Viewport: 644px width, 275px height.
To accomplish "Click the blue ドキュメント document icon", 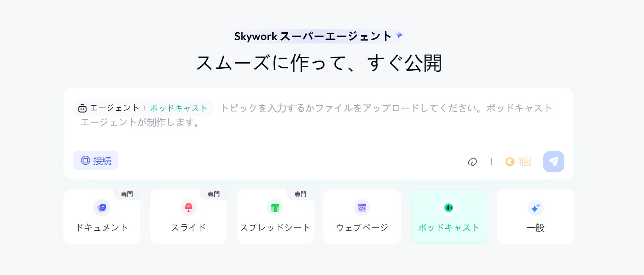I will pos(102,207).
